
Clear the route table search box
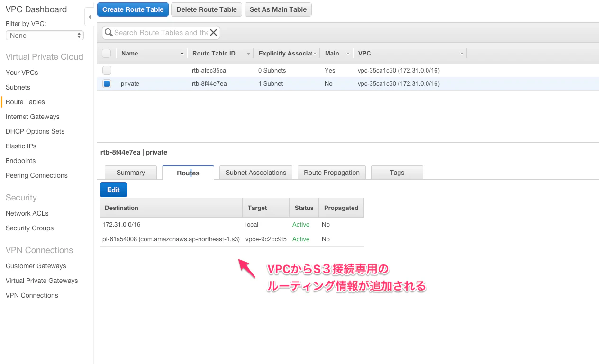[214, 33]
